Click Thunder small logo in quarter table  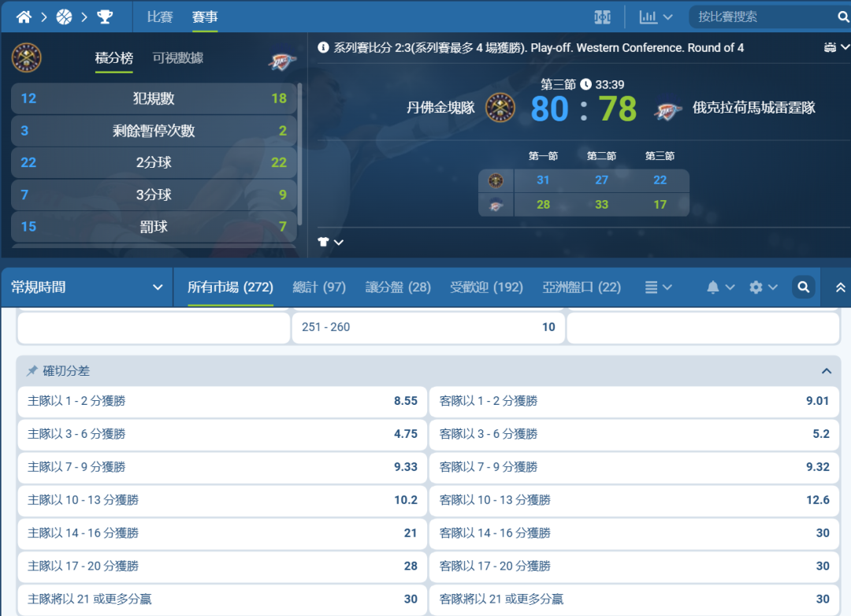click(496, 205)
